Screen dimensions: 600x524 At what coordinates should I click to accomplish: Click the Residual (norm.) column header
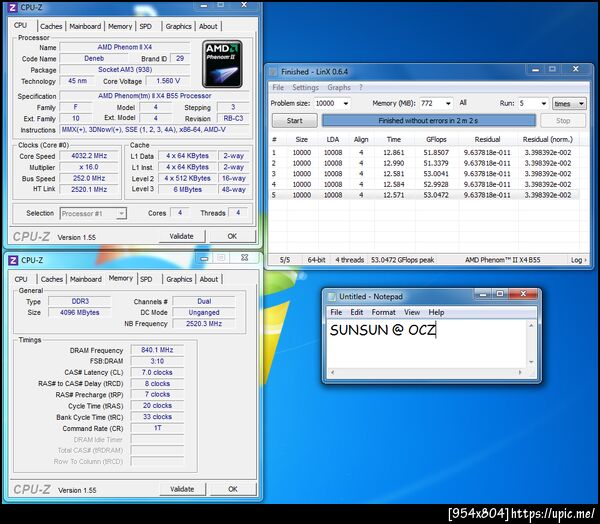click(x=548, y=139)
